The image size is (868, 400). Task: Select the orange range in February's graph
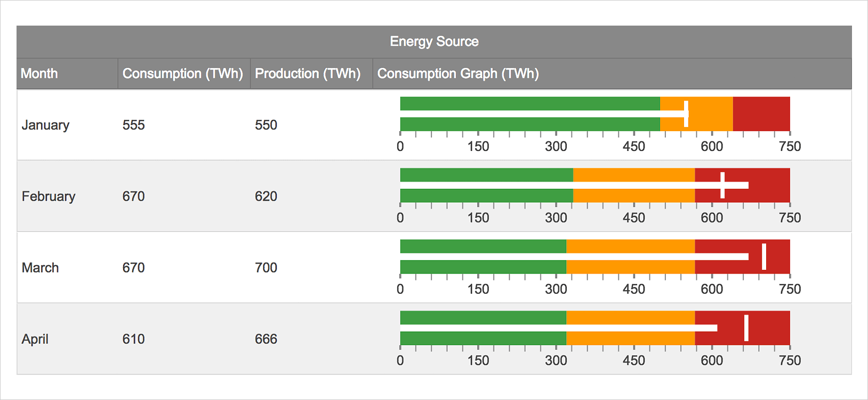click(633, 175)
